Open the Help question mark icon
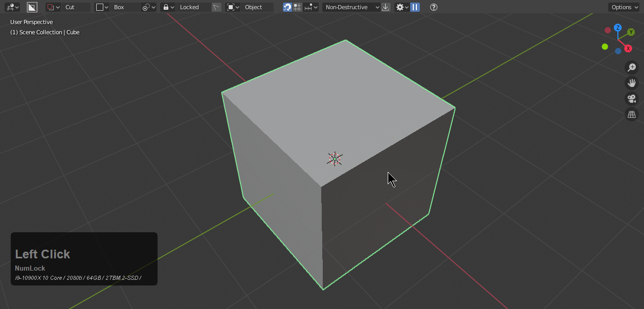 pyautogui.click(x=433, y=7)
